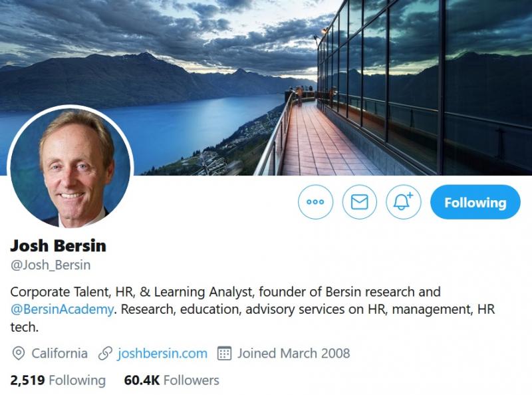Image resolution: width=532 pixels, height=395 pixels.
Task: Turn on notifications with the bell icon
Action: click(x=403, y=202)
